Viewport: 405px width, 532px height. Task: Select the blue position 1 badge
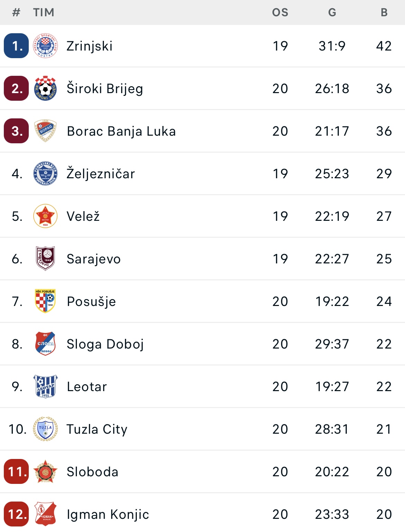[x=16, y=46]
